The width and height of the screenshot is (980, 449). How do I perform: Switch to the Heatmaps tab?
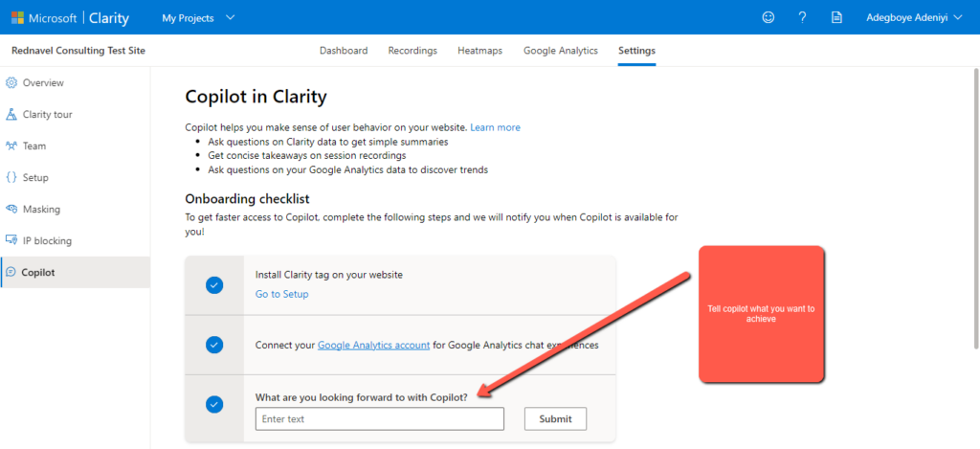[x=480, y=51]
